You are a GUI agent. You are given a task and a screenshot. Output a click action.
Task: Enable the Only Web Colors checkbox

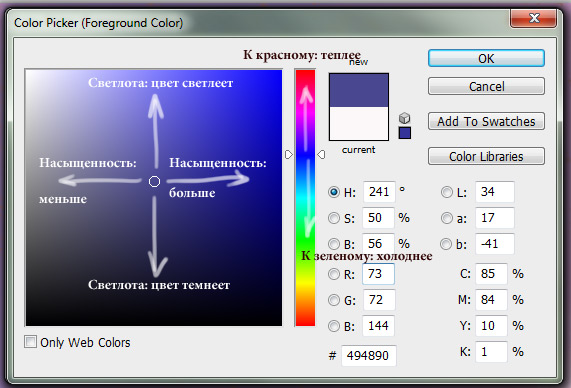point(30,342)
